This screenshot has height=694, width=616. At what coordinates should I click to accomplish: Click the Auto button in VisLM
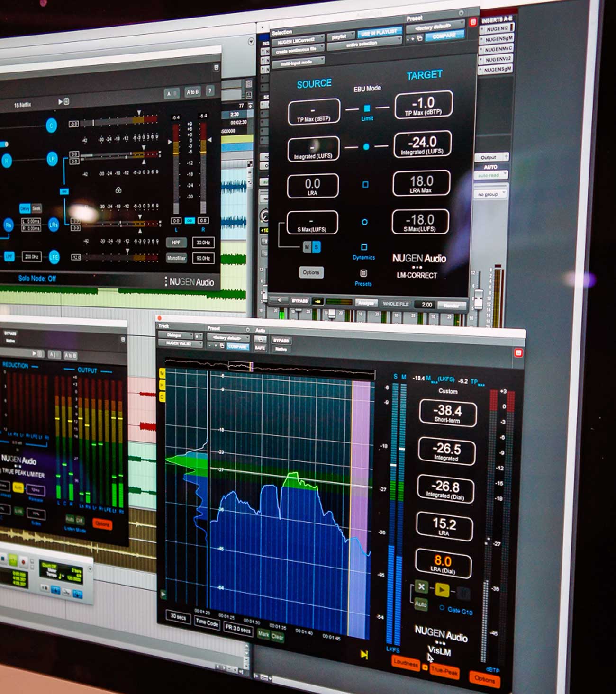(420, 604)
